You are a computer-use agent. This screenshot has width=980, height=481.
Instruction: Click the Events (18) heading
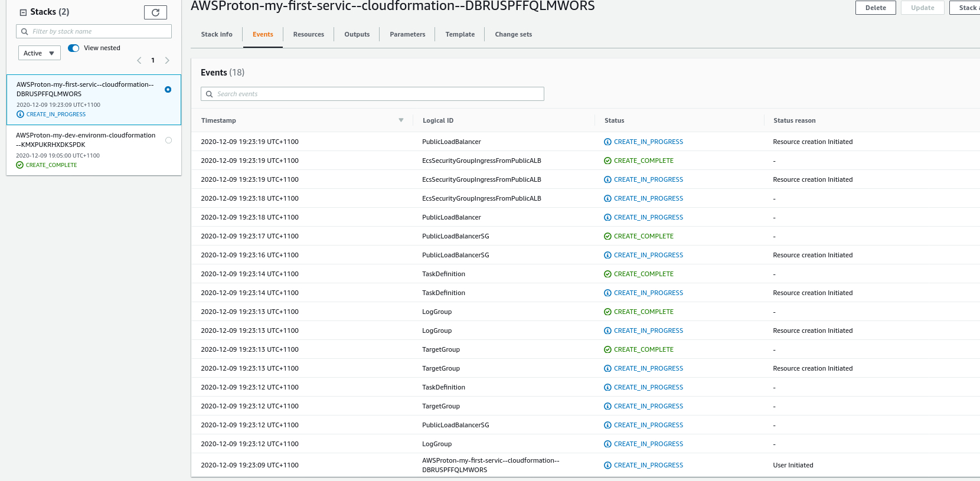tap(223, 73)
